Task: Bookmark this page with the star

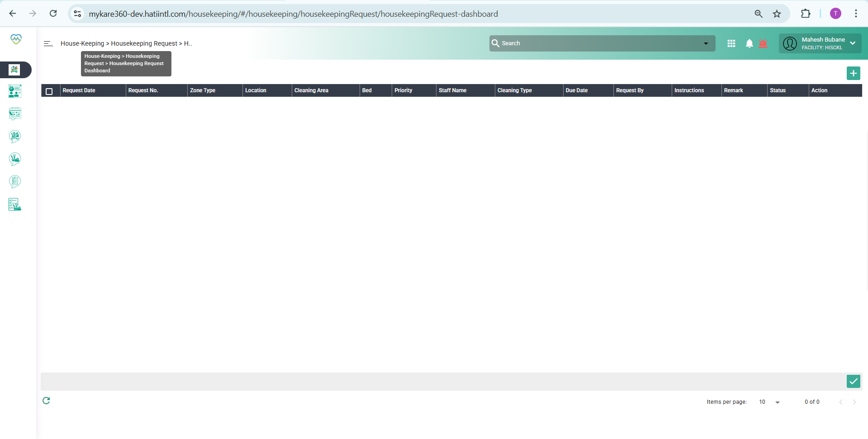Action: pyautogui.click(x=777, y=14)
